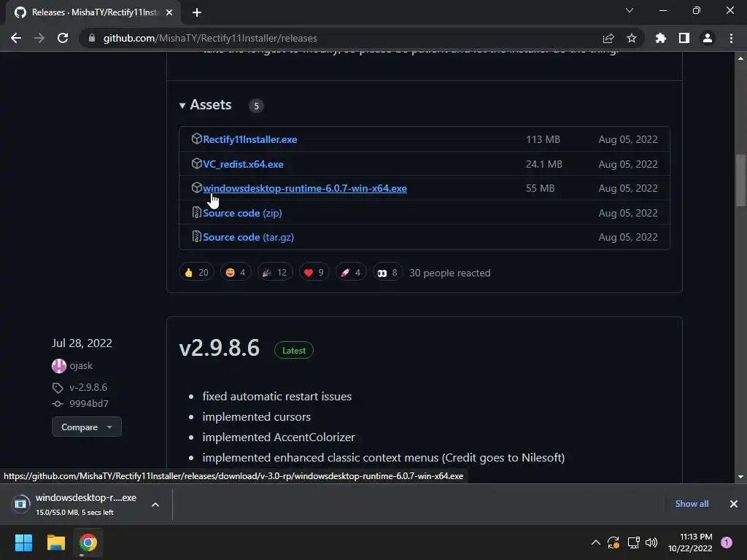Click the package icon beside Rectify11Installer.exe

(196, 139)
